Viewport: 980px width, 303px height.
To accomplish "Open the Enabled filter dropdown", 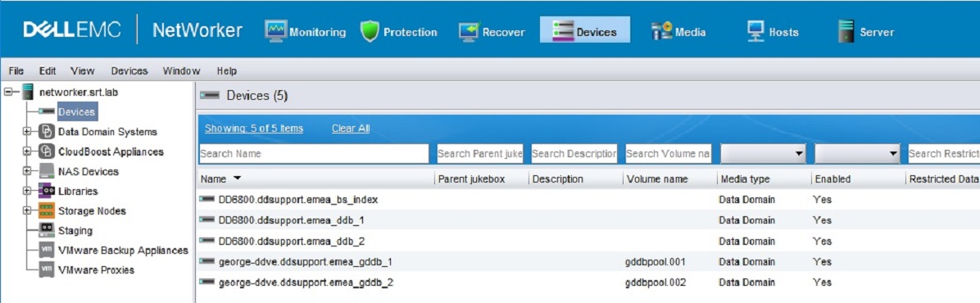I will coord(857,154).
